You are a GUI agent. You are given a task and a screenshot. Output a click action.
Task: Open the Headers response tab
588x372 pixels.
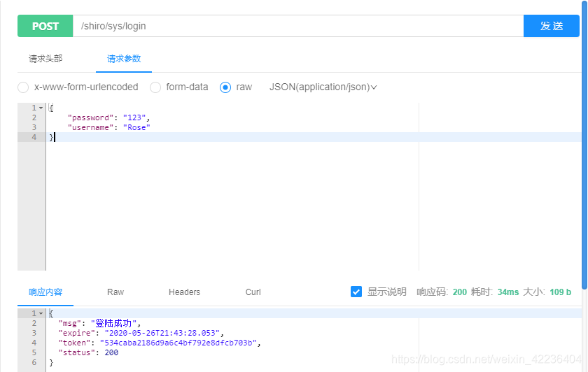click(x=185, y=292)
